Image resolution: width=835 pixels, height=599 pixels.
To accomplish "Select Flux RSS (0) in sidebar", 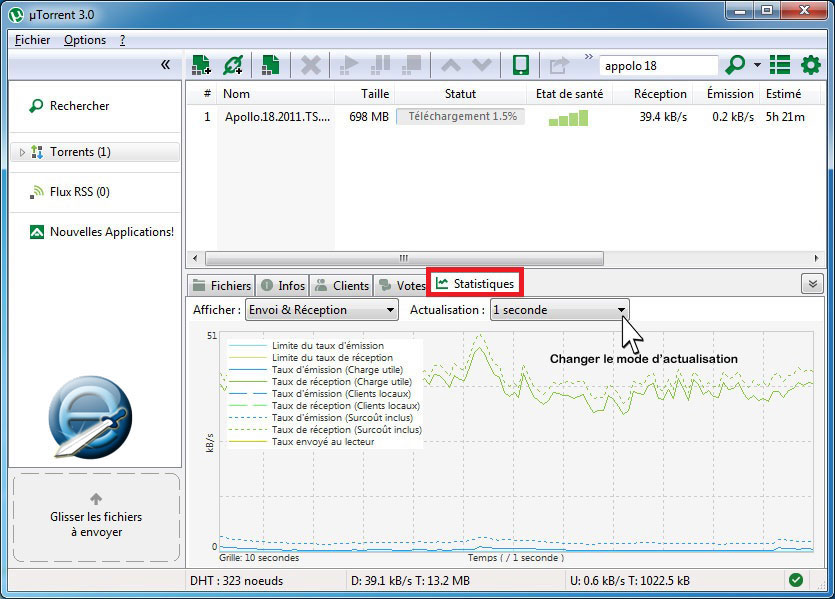I will coord(69,192).
